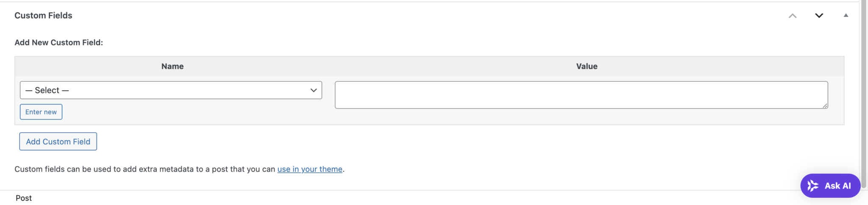Click the custom fields description text
This screenshot has width=868, height=205.
click(144, 169)
